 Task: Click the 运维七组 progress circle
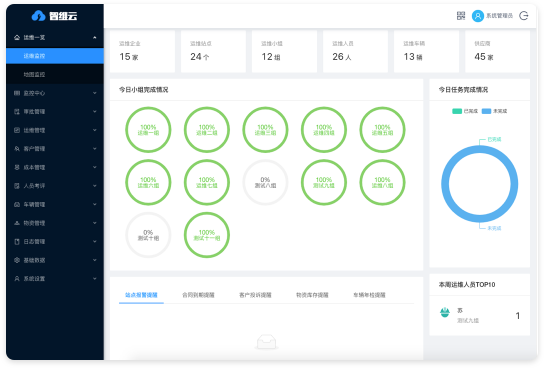(207, 182)
